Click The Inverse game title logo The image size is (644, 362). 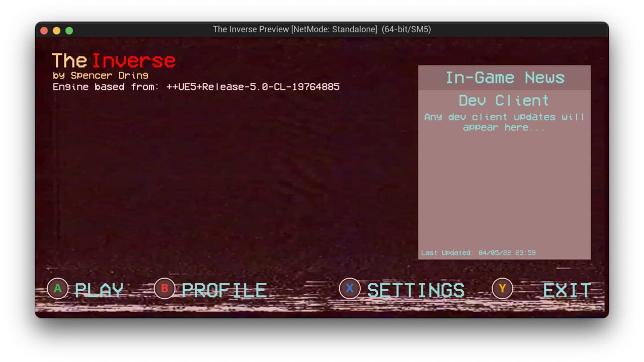(114, 61)
